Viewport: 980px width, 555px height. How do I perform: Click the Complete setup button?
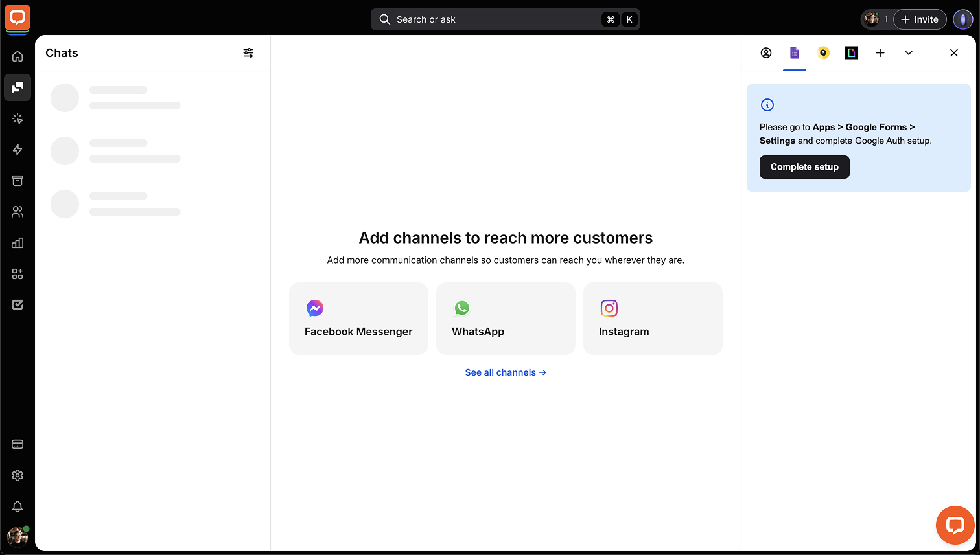[x=804, y=167]
